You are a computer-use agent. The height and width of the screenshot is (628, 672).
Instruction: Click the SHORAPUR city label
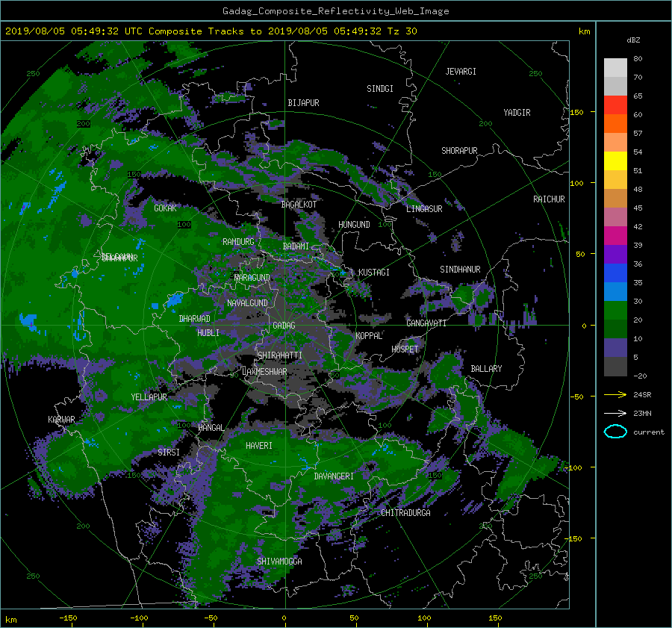click(x=459, y=151)
